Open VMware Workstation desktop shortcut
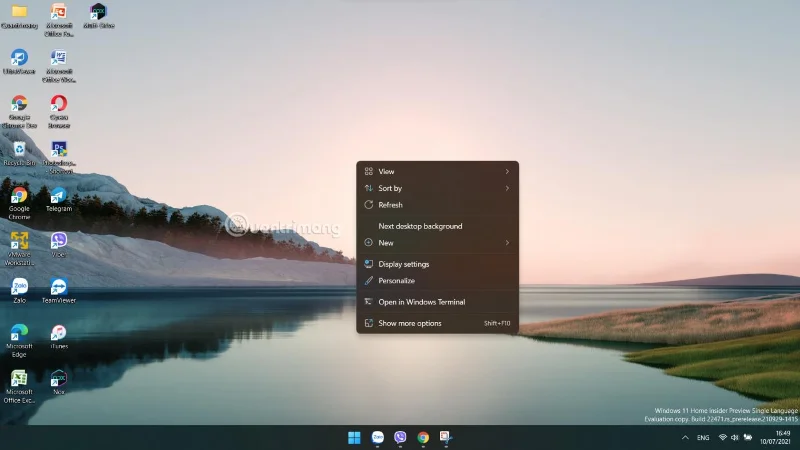800x450 pixels. pos(19,249)
